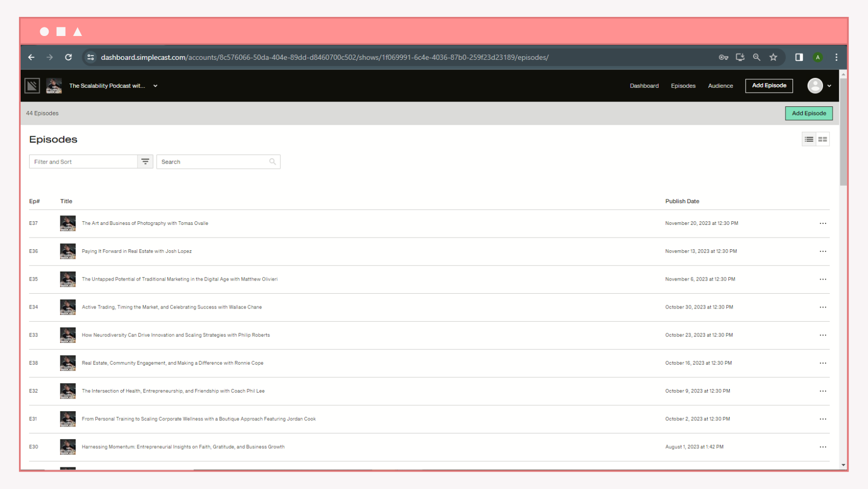This screenshot has width=868, height=489.
Task: Open 'From Personal Training to Scaling' episode
Action: click(198, 419)
